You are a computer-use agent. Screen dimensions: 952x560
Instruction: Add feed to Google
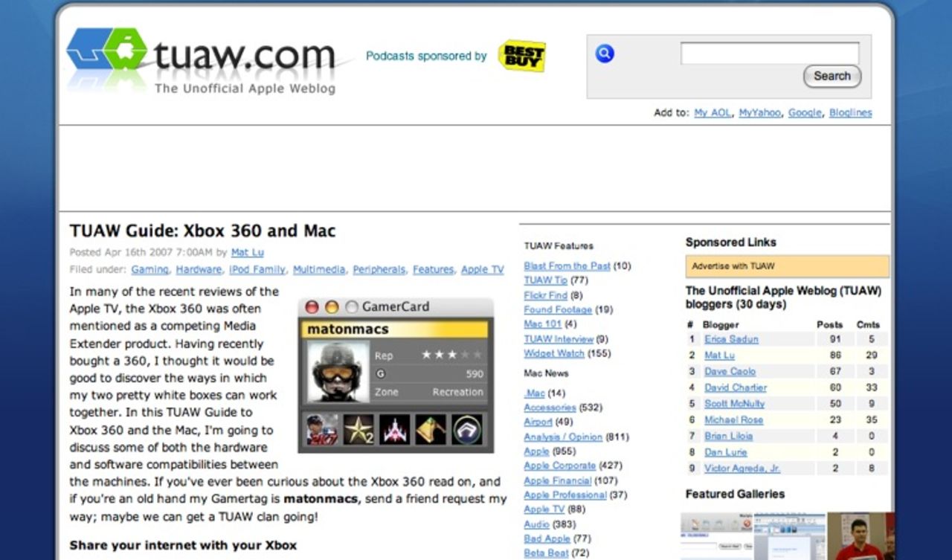point(805,113)
